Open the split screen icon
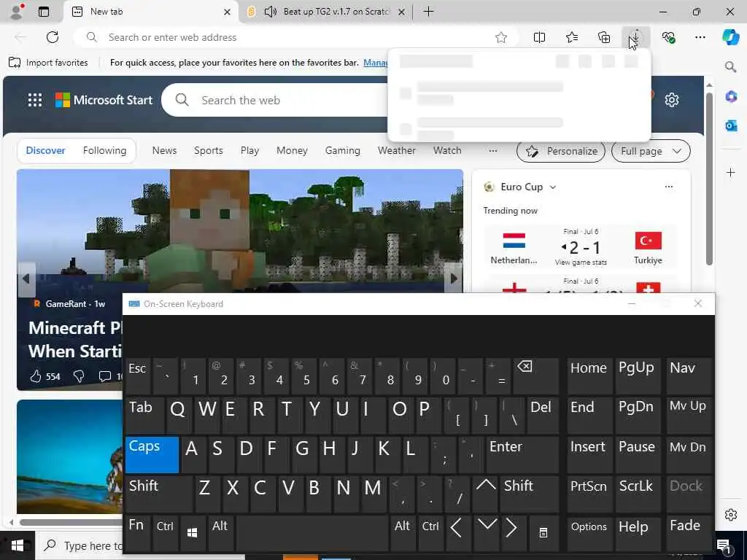 (x=539, y=37)
